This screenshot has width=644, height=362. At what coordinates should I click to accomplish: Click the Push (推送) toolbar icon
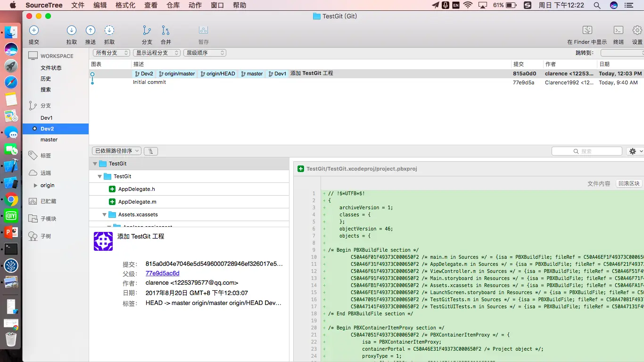coord(91,31)
